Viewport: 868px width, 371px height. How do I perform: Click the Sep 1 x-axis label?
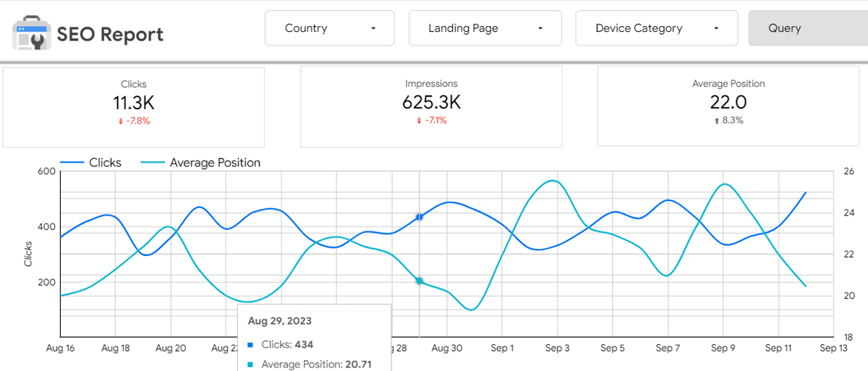tap(502, 348)
